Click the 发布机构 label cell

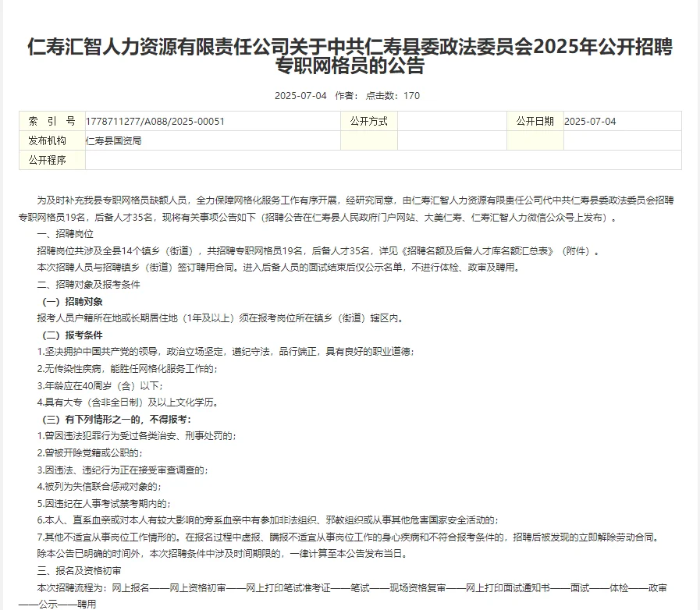tap(52, 140)
